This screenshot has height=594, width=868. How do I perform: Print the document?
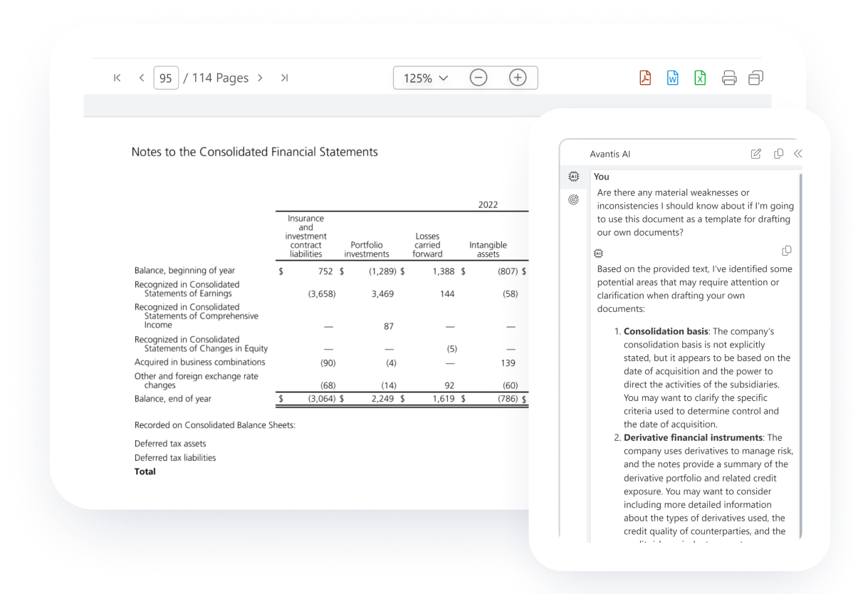click(729, 78)
